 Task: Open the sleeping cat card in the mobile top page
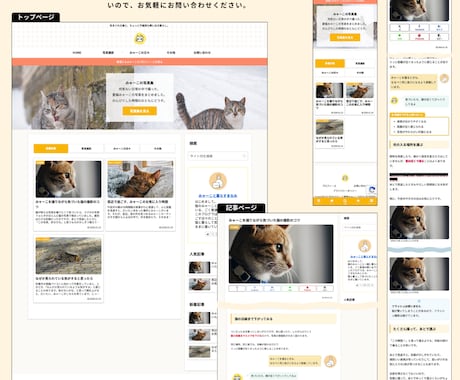(360, 99)
